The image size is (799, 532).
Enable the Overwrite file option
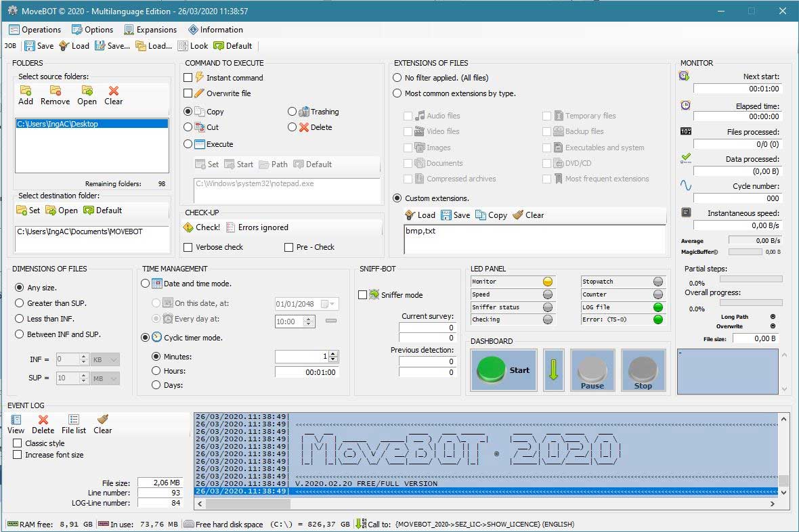point(188,93)
